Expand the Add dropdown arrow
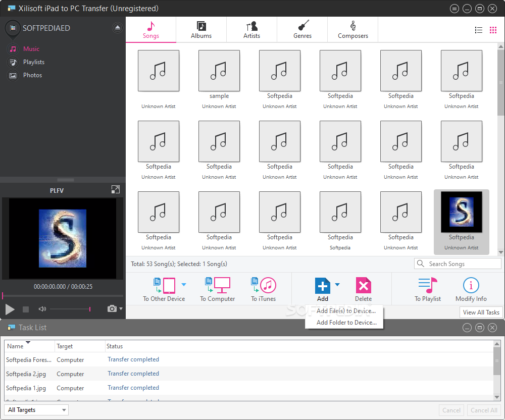Screen dimensions: 505x420 (337, 285)
